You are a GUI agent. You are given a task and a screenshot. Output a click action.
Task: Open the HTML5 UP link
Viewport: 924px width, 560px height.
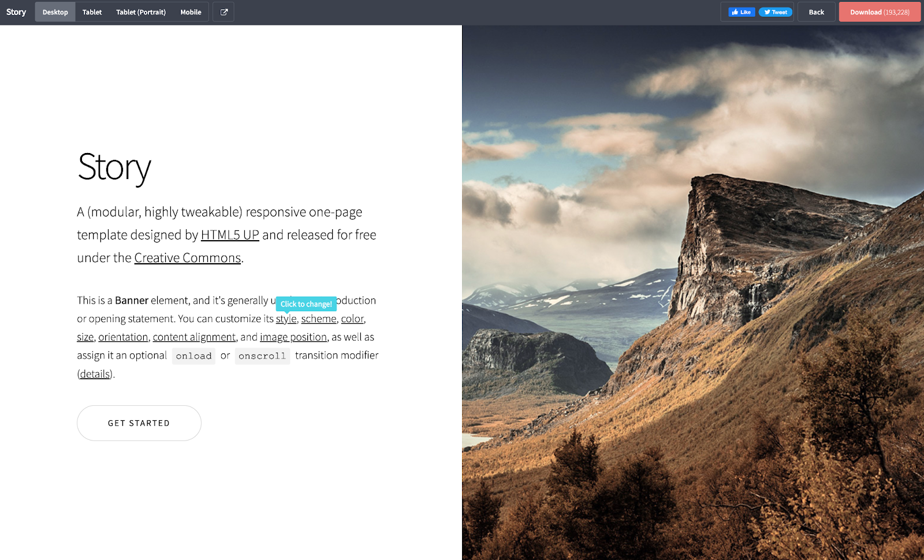click(x=229, y=235)
